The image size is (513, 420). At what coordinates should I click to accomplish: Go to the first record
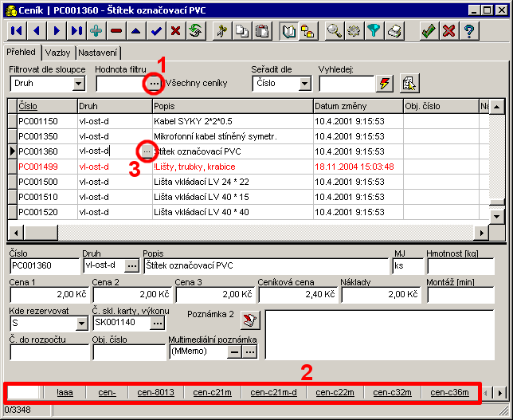pos(16,31)
